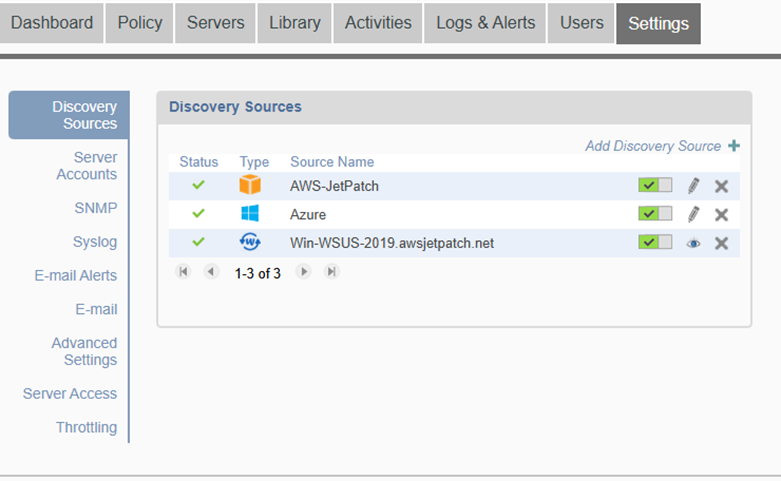
Task: View Win-WSUS-2019 source via eye icon
Action: click(694, 243)
